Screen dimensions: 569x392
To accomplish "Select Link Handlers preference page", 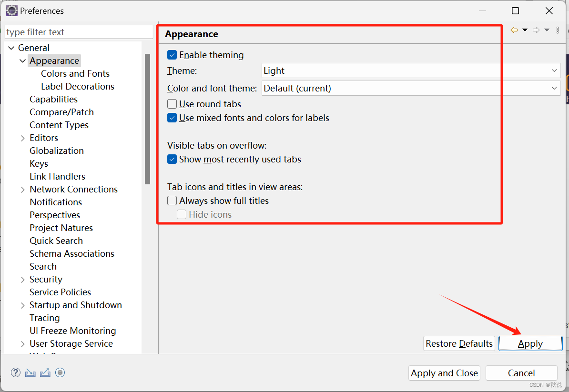I will coord(57,177).
